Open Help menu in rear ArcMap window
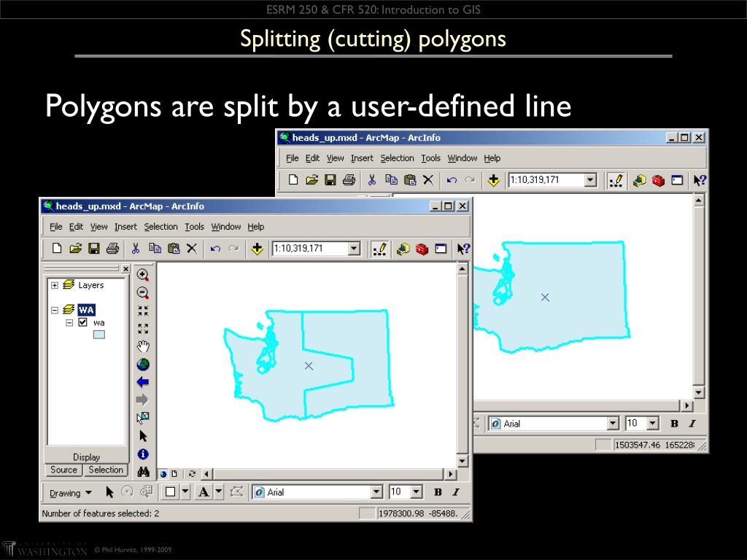The width and height of the screenshot is (747, 560). tap(492, 158)
